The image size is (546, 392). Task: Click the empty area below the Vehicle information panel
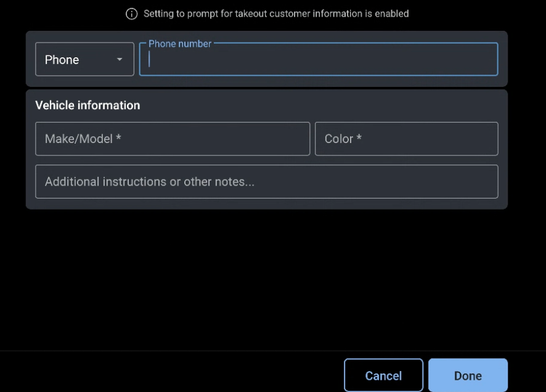[266, 277]
